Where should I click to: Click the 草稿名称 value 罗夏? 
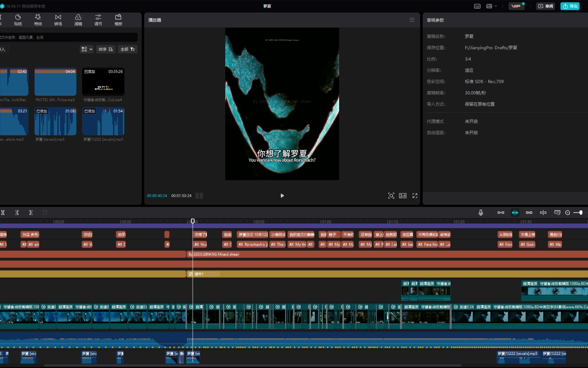[x=469, y=36]
